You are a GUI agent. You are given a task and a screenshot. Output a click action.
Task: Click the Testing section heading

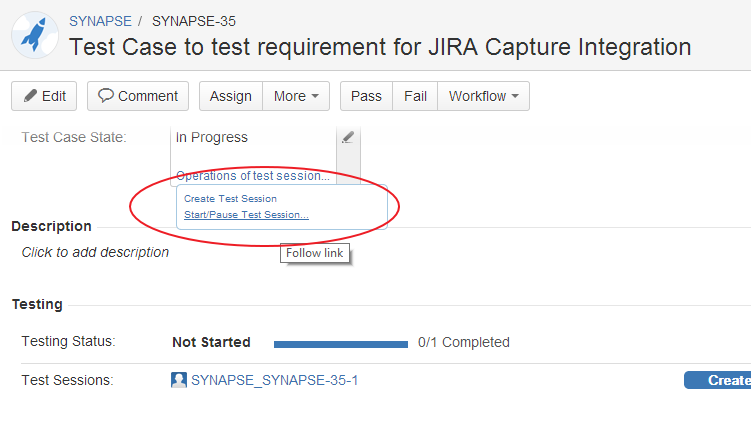click(x=37, y=304)
